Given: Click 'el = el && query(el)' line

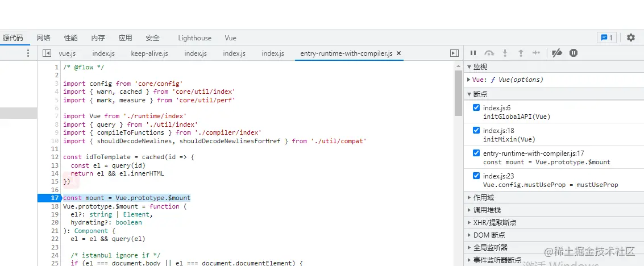Looking at the screenshot, I should pos(108,239).
